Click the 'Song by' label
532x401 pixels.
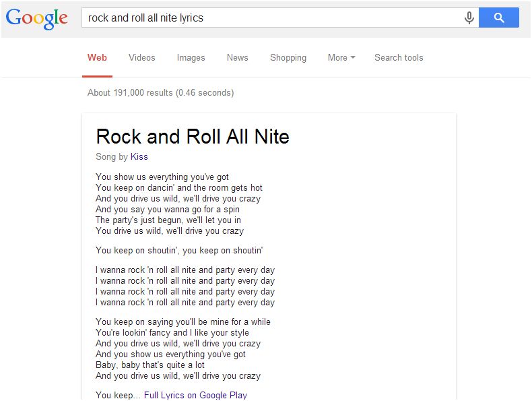click(112, 156)
